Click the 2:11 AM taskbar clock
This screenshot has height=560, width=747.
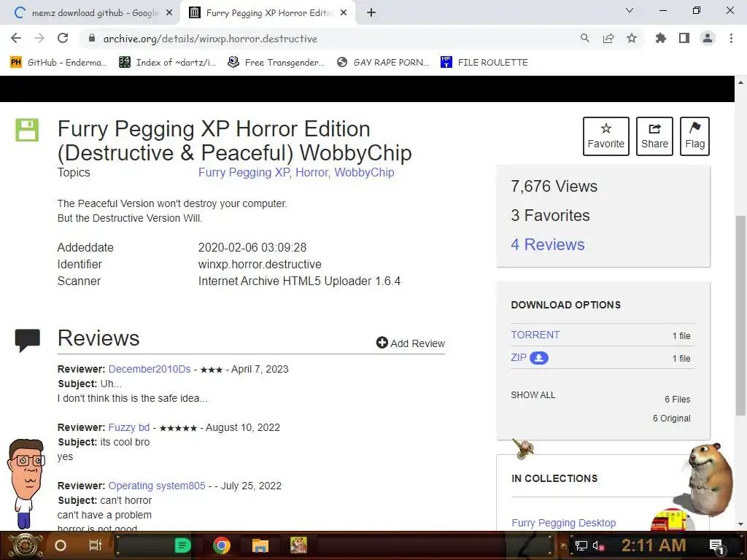(653, 545)
